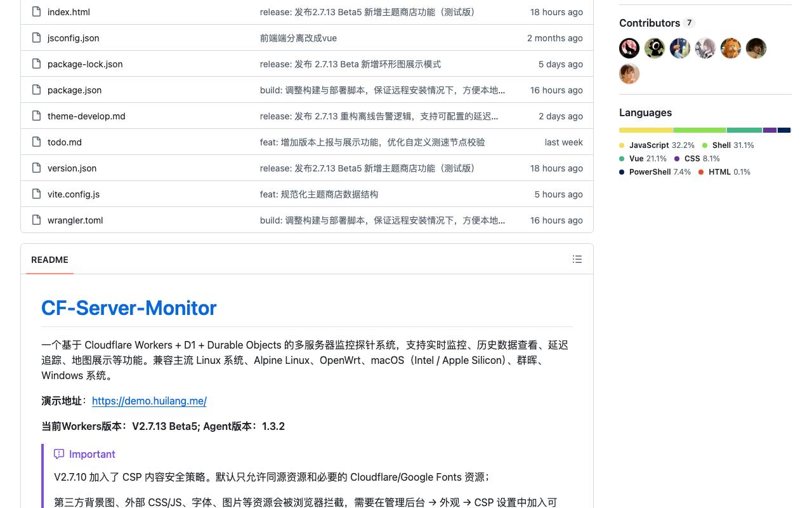812x508 pixels.
Task: Click the purple CSS segment of language bar
Action: 770,130
